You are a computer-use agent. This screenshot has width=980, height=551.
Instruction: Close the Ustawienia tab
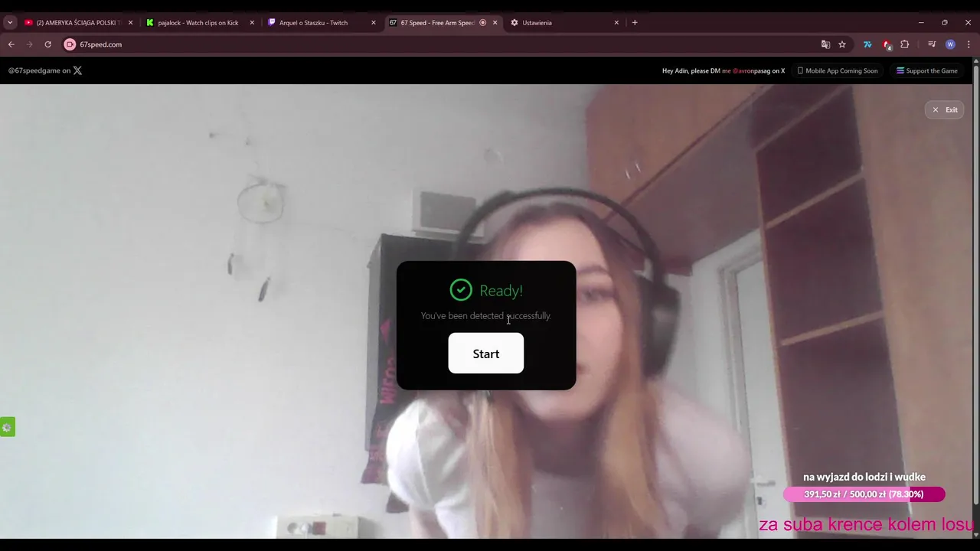pos(616,22)
